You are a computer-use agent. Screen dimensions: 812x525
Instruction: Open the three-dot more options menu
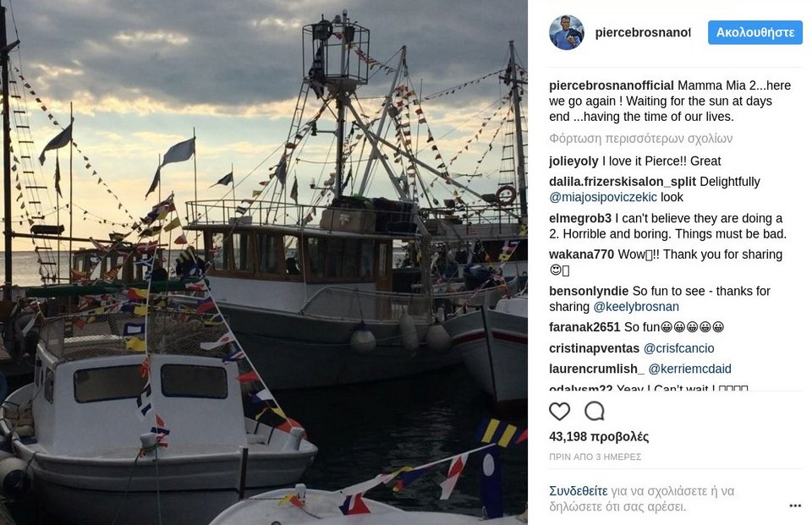[x=795, y=506]
